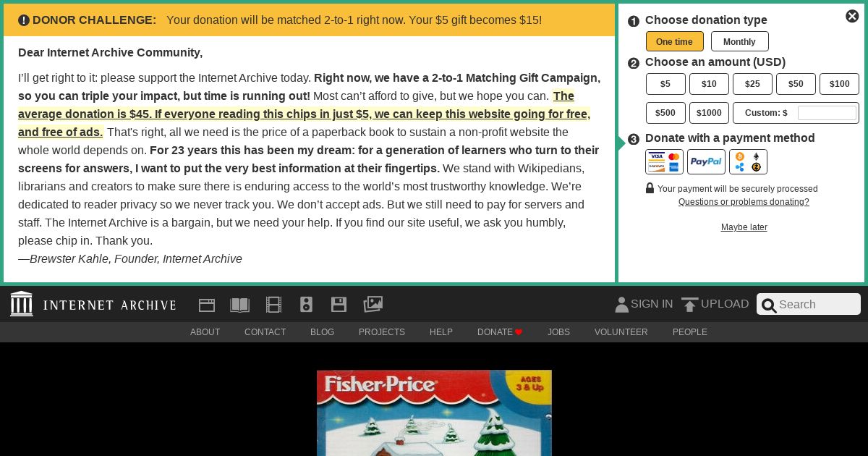Open the Video film strip icon
Viewport: 868px width, 456px height.
click(273, 305)
